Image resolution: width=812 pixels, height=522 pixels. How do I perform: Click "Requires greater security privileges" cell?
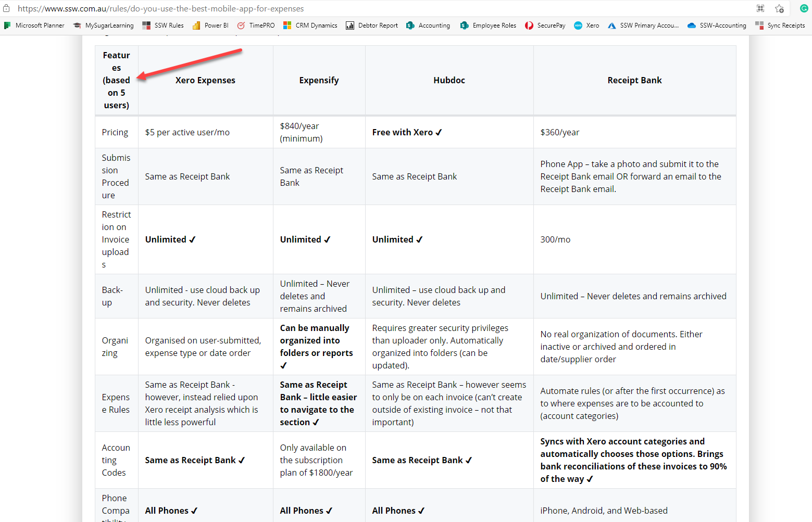pos(449,347)
